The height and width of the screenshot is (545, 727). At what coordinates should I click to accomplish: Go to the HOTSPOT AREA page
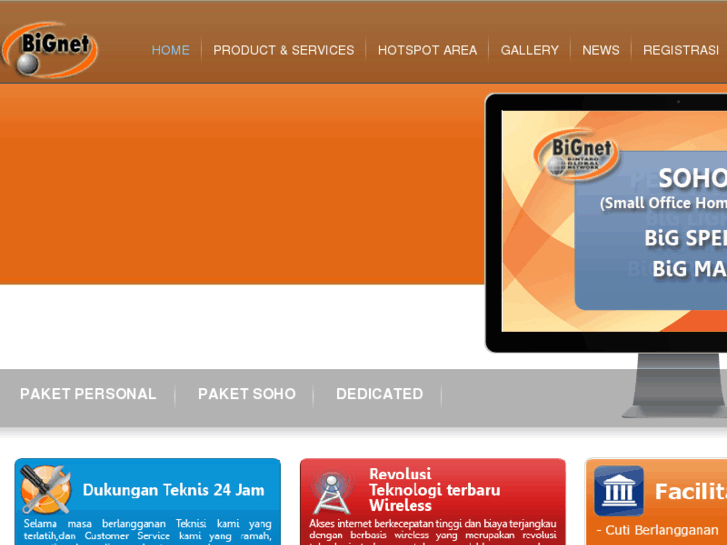click(x=427, y=50)
